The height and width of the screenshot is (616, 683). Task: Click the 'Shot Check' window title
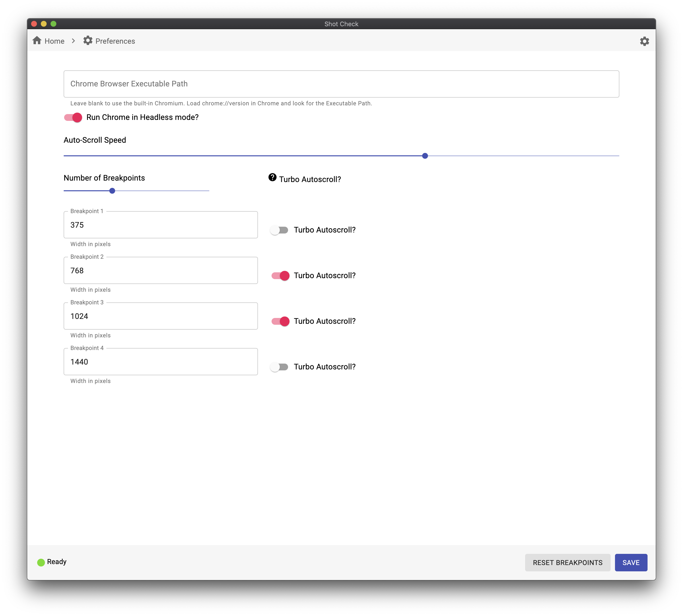[x=341, y=24]
